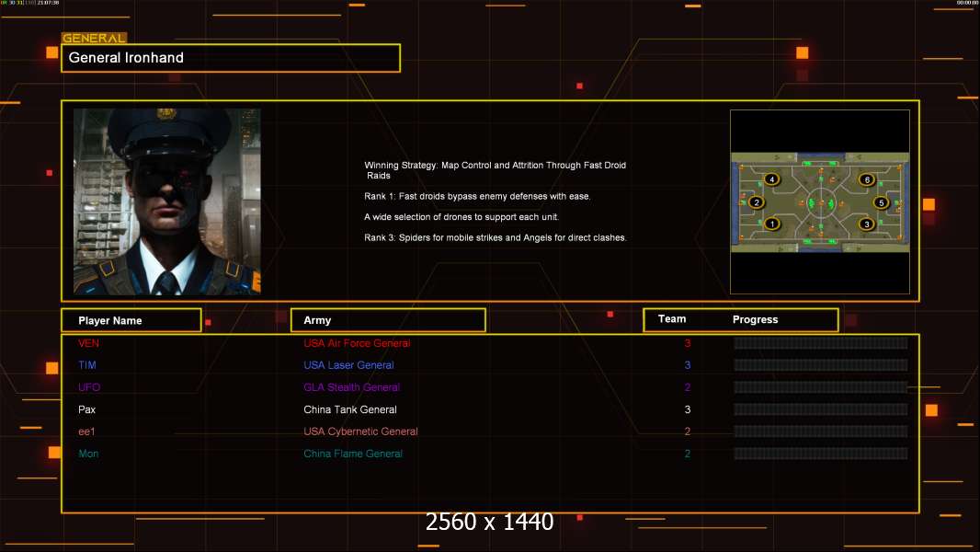The height and width of the screenshot is (552, 980).
Task: Click TIM's loading progress bar
Action: tap(821, 365)
